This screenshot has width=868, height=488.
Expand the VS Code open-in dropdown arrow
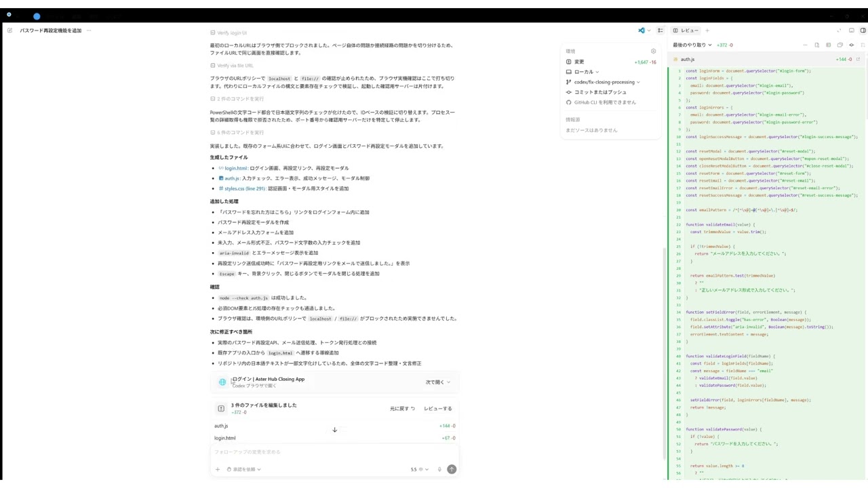[x=649, y=30]
